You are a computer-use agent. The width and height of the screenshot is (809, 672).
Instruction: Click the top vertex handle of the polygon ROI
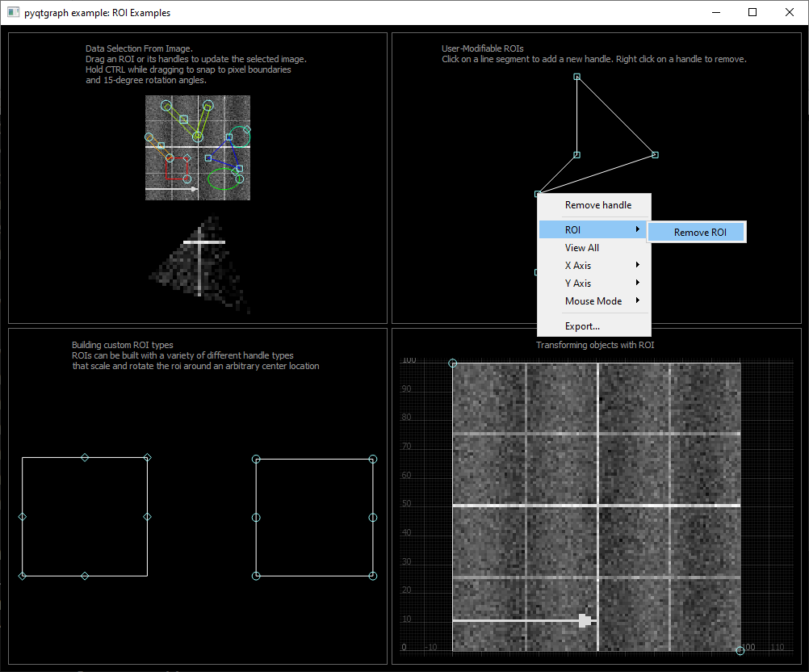576,76
